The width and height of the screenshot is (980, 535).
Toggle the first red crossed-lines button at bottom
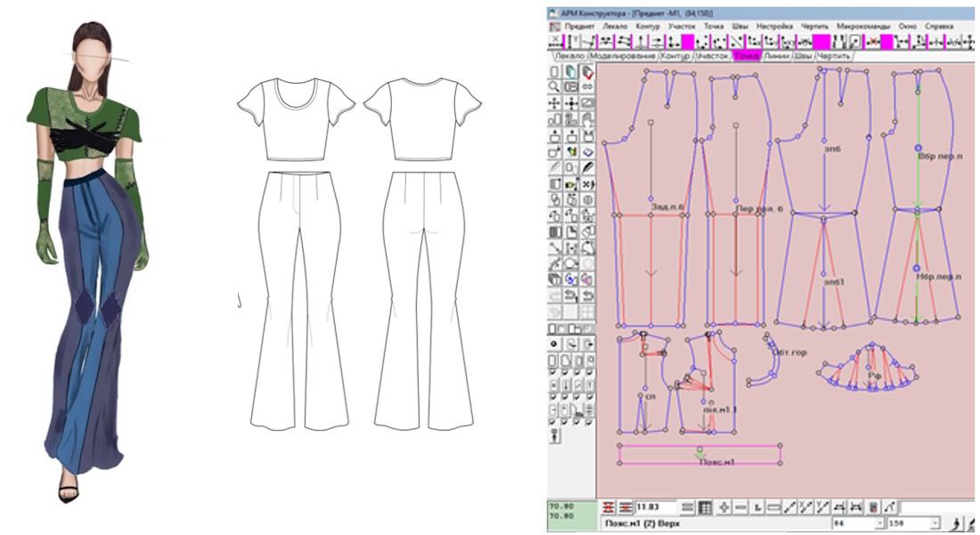tap(608, 507)
